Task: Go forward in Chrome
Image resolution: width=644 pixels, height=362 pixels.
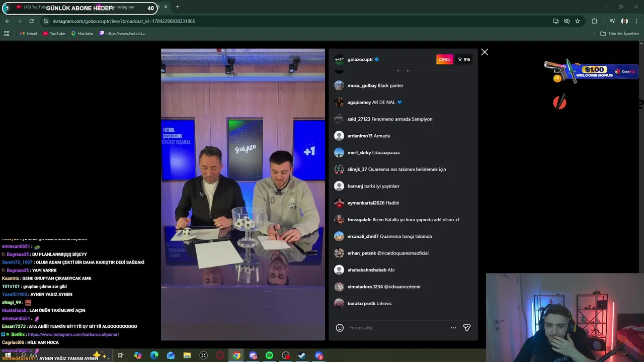Action: coord(19,21)
